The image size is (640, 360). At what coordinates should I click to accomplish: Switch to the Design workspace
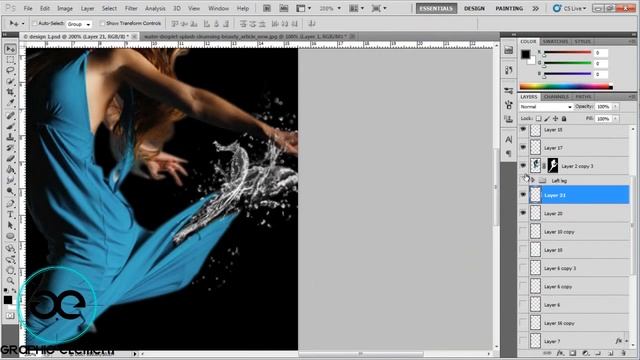pos(474,8)
